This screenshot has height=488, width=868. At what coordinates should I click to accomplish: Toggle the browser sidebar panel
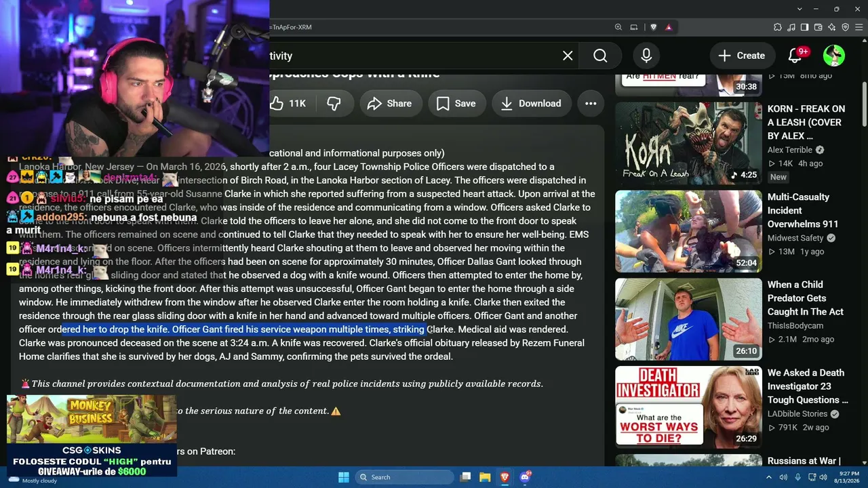coord(805,27)
